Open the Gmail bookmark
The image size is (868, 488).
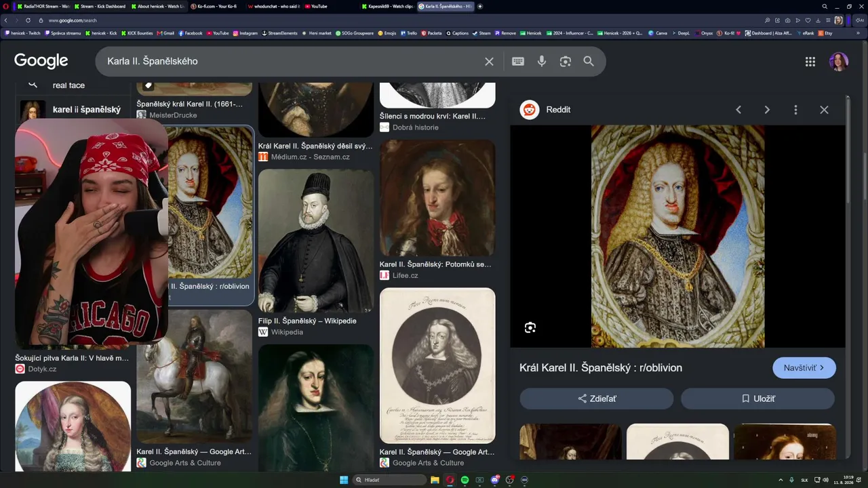165,33
